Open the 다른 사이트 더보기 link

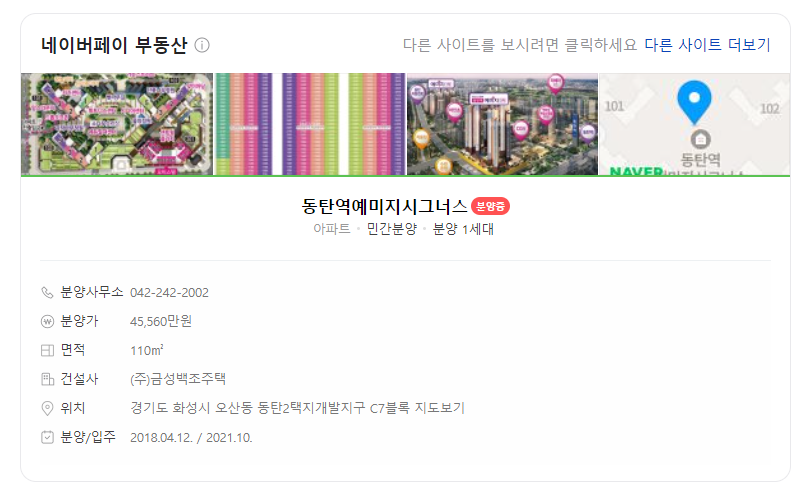(707, 45)
